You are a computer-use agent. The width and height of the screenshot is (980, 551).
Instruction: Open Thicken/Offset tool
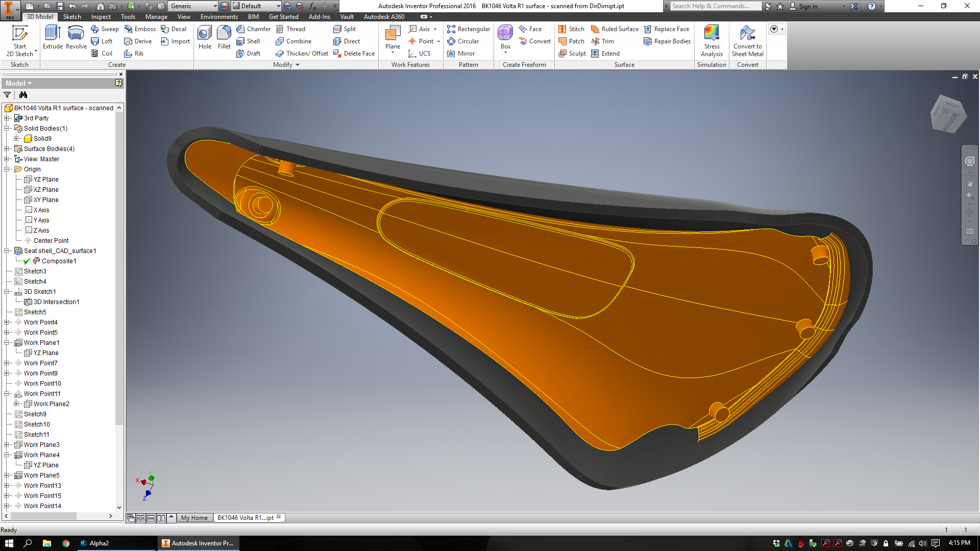(x=302, y=54)
